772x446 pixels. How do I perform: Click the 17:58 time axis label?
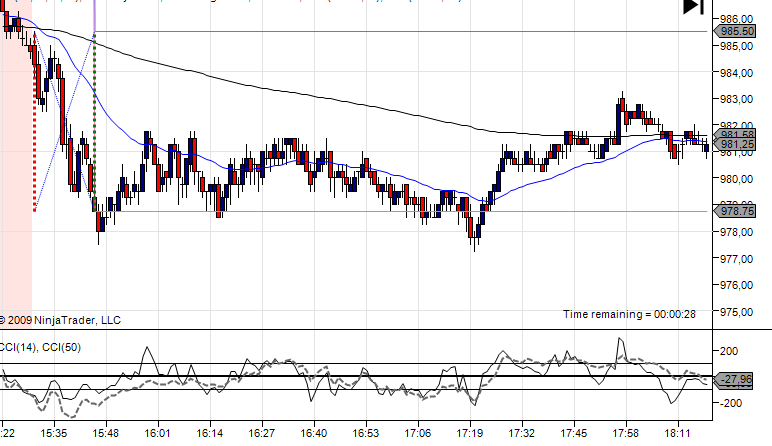pyautogui.click(x=626, y=434)
